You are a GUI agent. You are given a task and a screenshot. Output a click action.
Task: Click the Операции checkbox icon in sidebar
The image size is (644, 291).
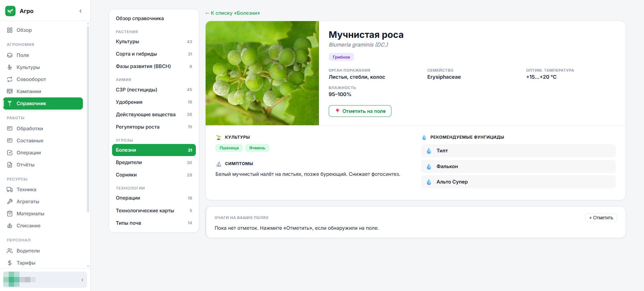[10, 153]
